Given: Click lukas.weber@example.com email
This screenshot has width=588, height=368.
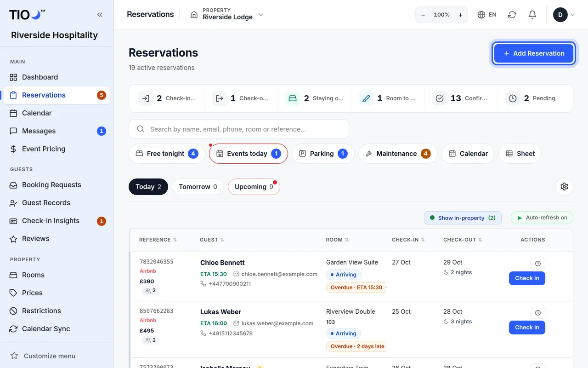Looking at the screenshot, I should click(277, 323).
